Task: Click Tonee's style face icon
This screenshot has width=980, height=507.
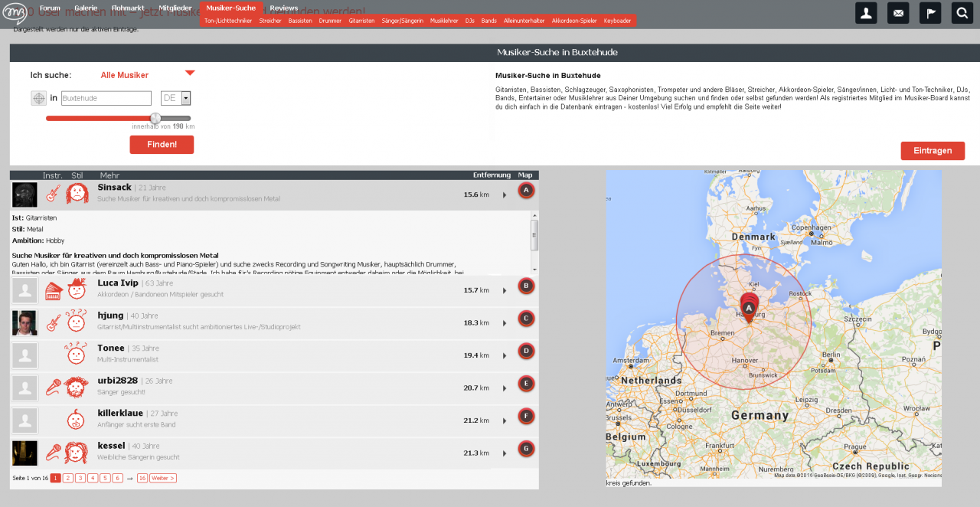Action: coord(77,353)
